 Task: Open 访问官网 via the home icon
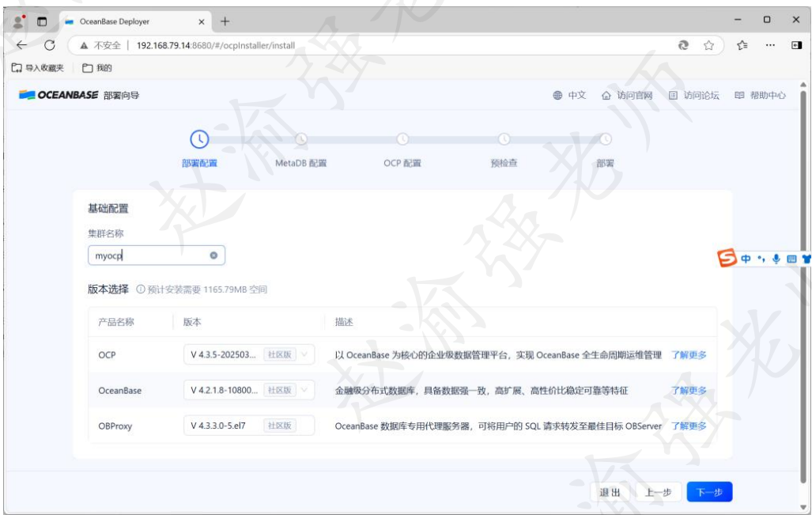pos(606,94)
